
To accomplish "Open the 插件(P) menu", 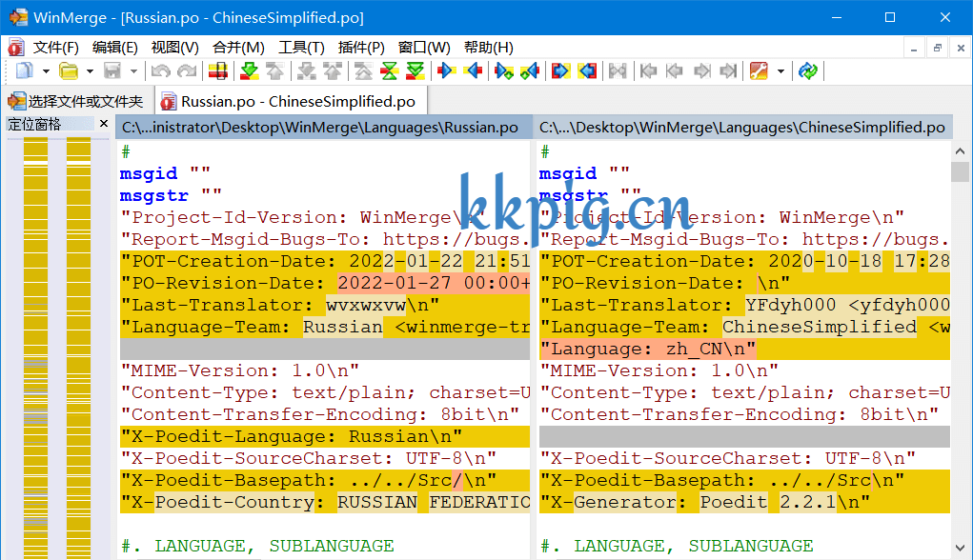I will tap(361, 48).
